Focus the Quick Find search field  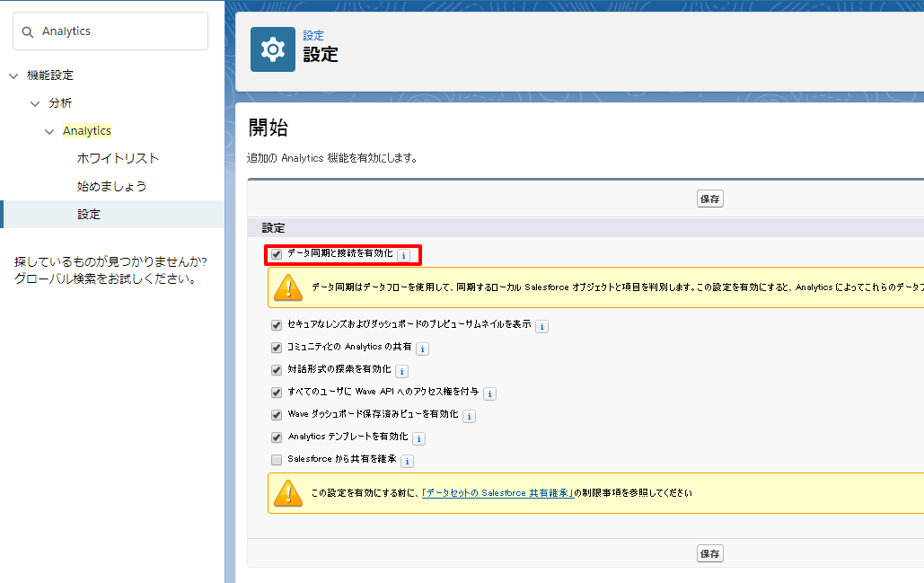(110, 31)
